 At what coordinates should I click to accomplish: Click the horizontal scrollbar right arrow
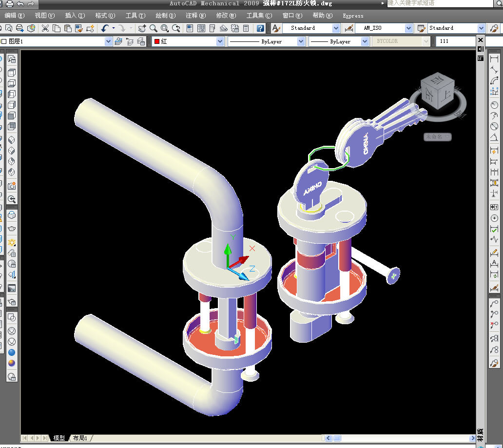472,438
